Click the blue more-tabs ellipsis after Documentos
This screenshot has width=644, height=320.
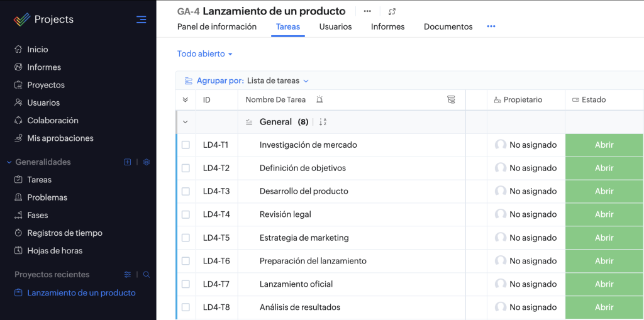coord(491,26)
